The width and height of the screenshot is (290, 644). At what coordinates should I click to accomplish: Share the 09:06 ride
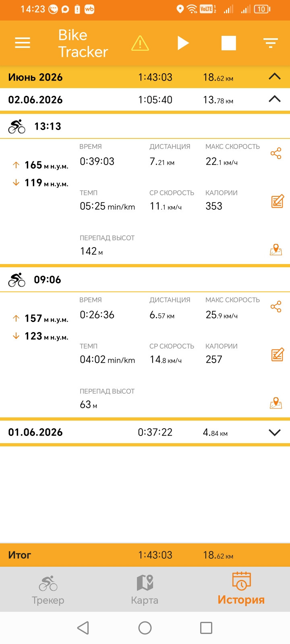pos(276,307)
